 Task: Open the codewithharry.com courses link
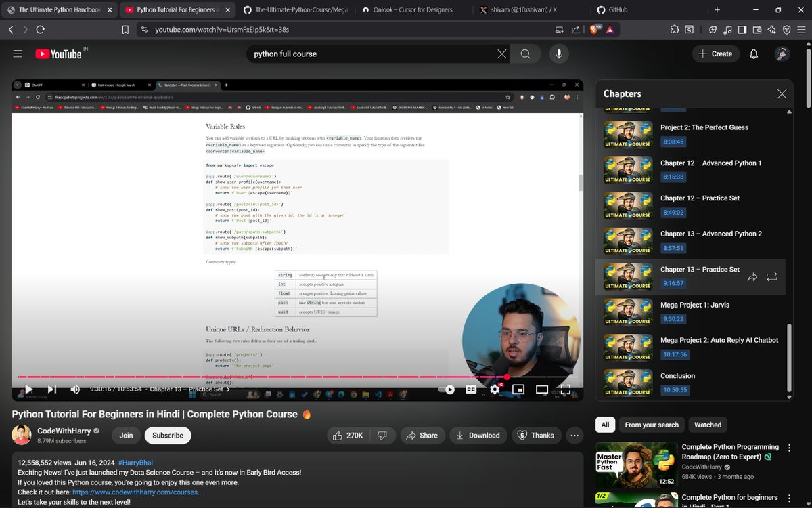tap(137, 492)
